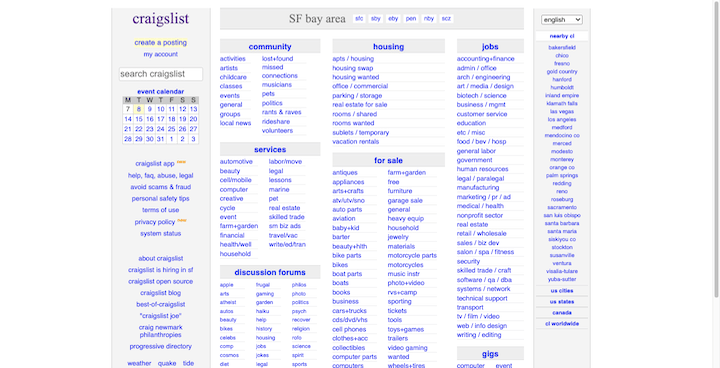Click the search craigslist field

tap(161, 74)
